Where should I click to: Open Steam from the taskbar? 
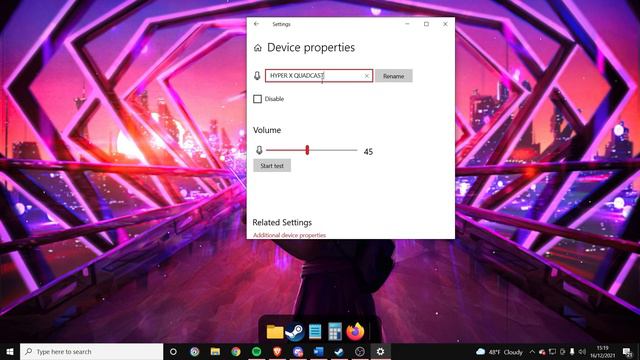(339, 351)
